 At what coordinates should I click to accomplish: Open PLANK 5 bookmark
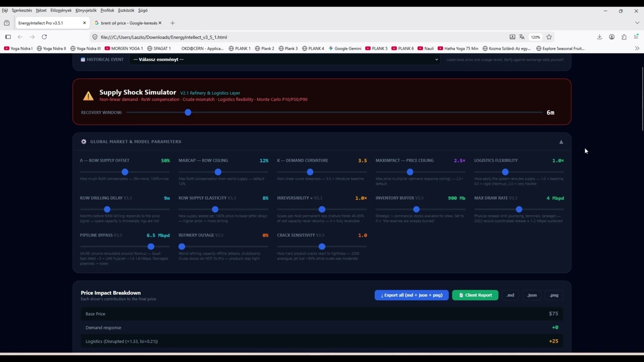(376, 48)
